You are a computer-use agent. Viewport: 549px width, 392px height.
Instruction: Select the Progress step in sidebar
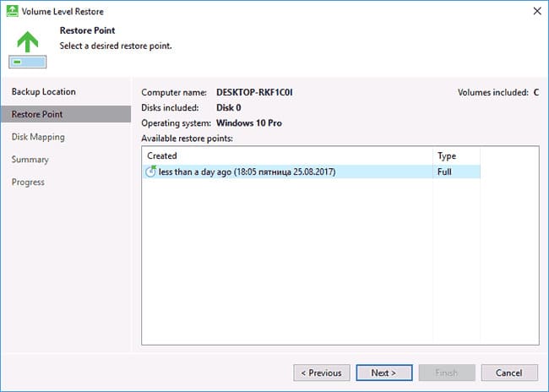pyautogui.click(x=28, y=182)
